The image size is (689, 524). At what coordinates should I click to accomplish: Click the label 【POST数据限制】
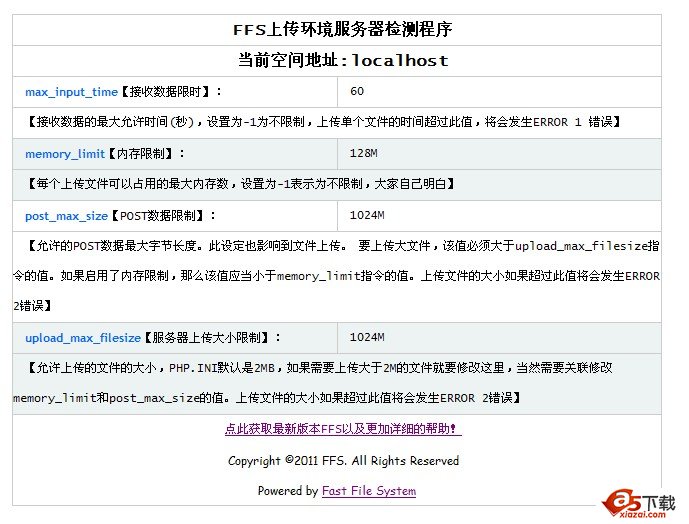(159, 215)
